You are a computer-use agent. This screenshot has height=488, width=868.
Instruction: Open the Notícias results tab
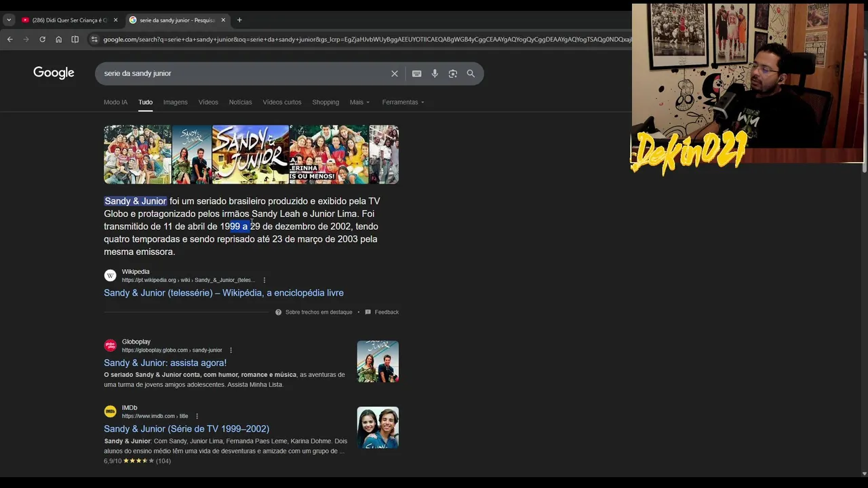tap(240, 102)
